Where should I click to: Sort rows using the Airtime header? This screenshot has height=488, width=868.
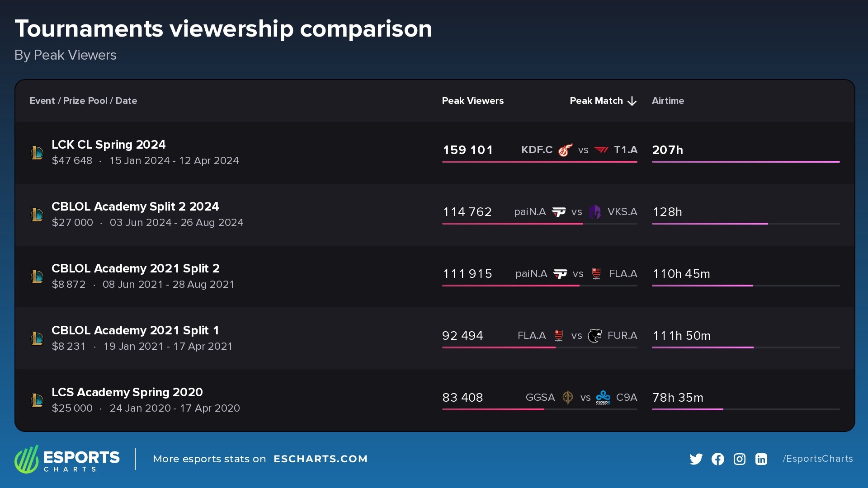[x=668, y=101]
